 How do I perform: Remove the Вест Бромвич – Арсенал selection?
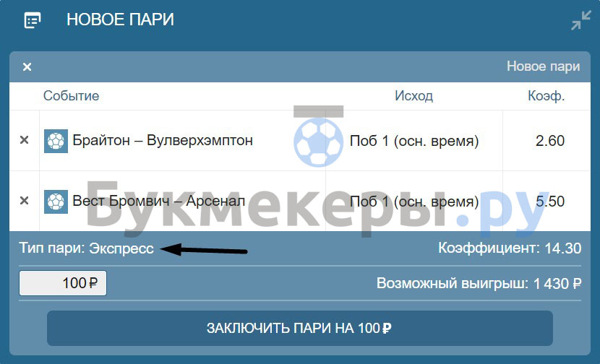point(24,200)
